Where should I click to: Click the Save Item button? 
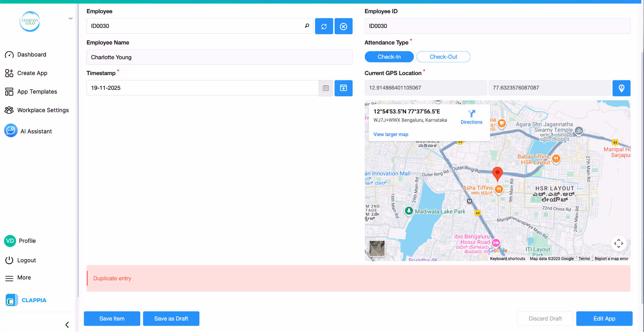tap(112, 318)
